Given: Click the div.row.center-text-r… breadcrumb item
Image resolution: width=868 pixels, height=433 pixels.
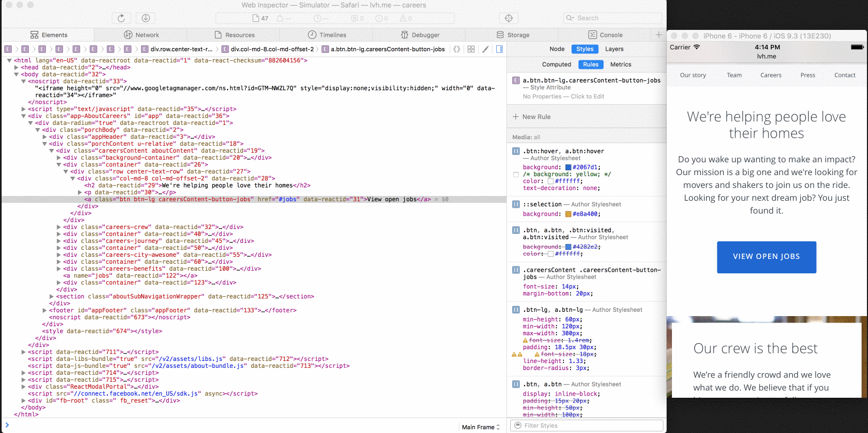Looking at the screenshot, I should [177, 49].
